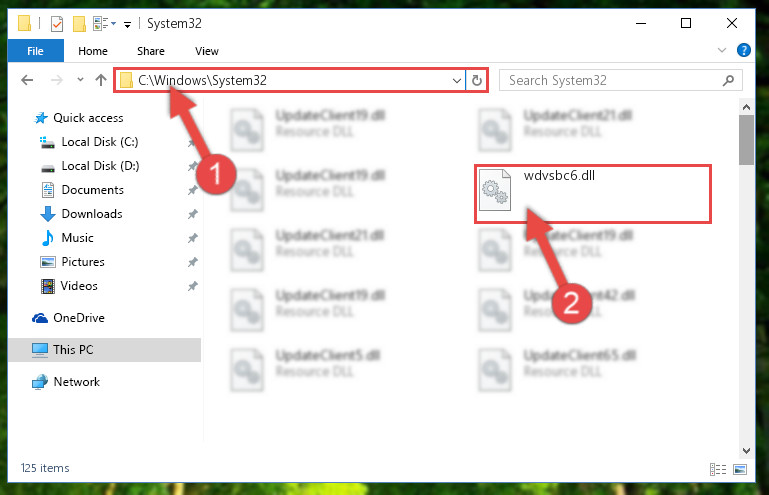Click the vertical scrollbar down arrow
Screen dimensions: 769x495
click(x=746, y=450)
